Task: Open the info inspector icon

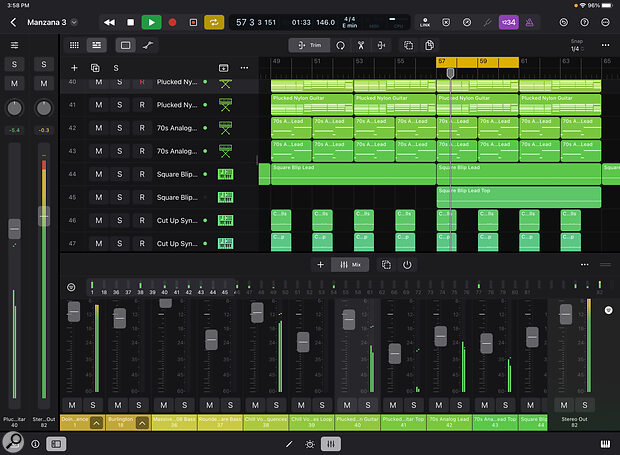Action: 35,444
